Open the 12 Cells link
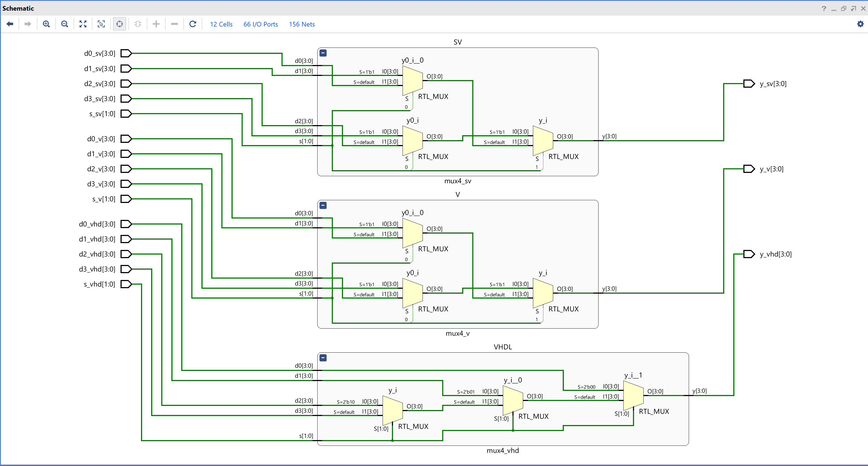Image resolution: width=868 pixels, height=466 pixels. click(x=221, y=24)
